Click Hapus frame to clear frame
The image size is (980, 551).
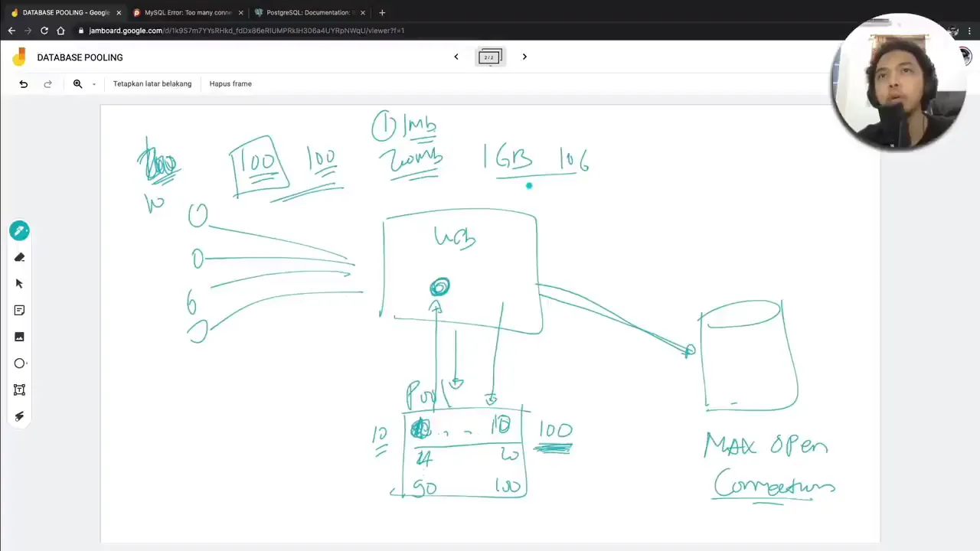click(x=230, y=84)
